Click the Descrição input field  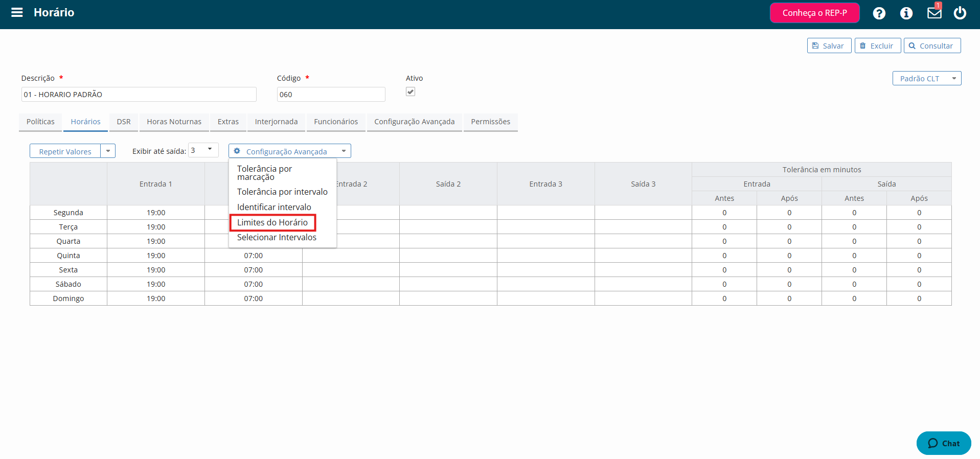[x=139, y=94]
